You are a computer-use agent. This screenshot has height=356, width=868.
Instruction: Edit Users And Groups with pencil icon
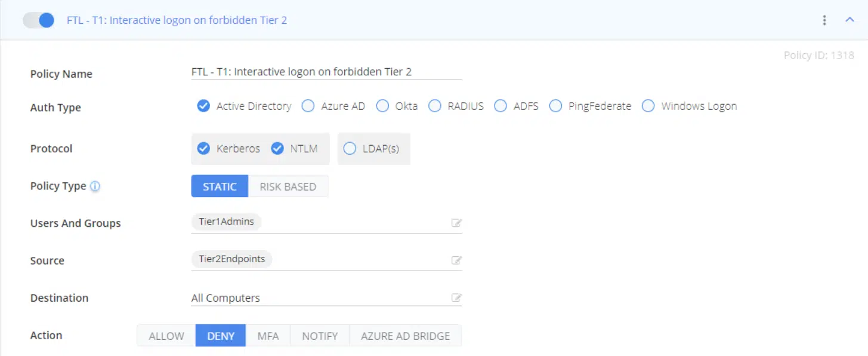point(456,223)
